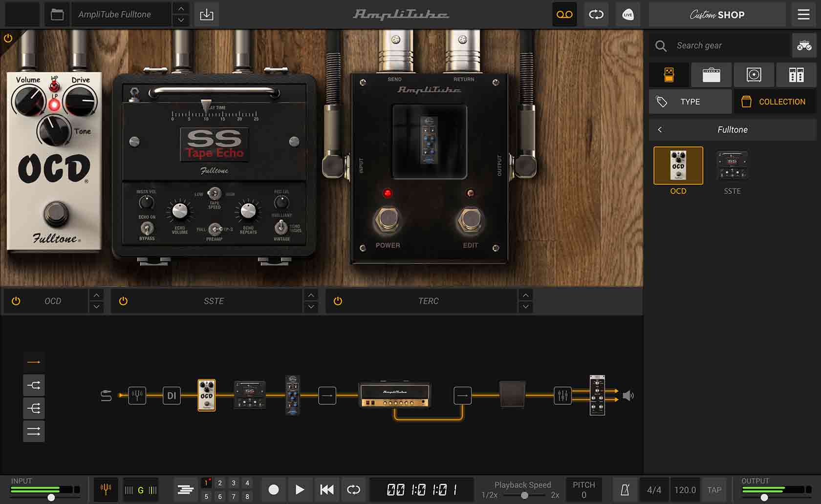Select the tuner icon in bottom toolbar
This screenshot has width=821, height=504.
(x=106, y=489)
